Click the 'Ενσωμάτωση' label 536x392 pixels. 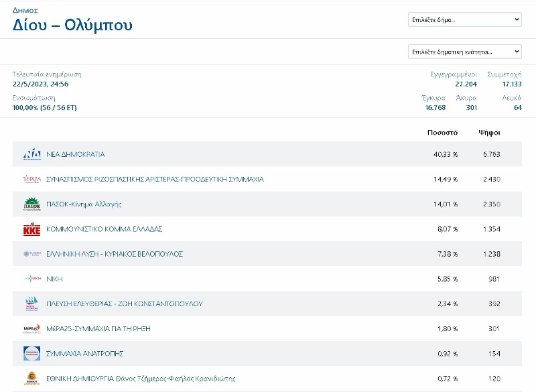[x=33, y=98]
